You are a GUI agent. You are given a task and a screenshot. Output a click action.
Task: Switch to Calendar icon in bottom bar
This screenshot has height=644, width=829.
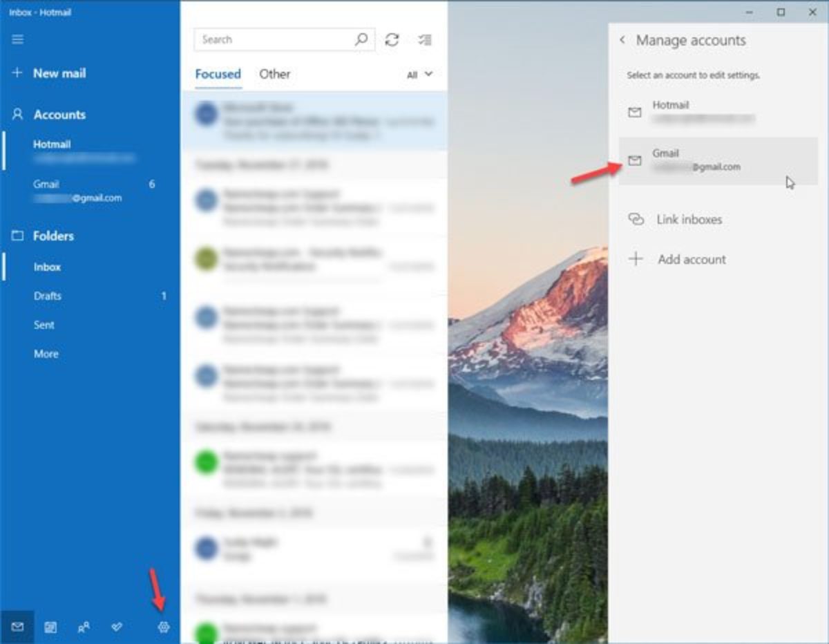[x=50, y=627]
